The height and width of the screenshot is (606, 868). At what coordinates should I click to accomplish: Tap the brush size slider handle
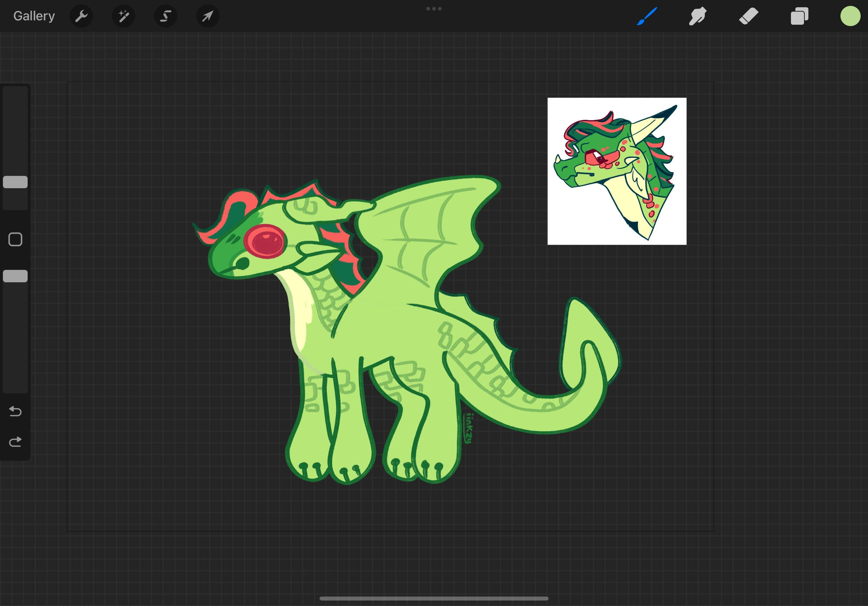point(15,182)
